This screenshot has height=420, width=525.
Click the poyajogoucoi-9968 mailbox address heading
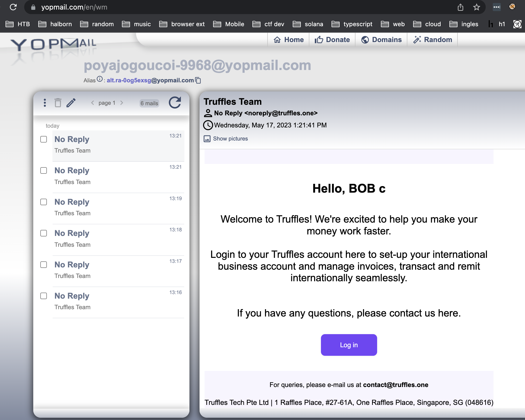click(198, 65)
